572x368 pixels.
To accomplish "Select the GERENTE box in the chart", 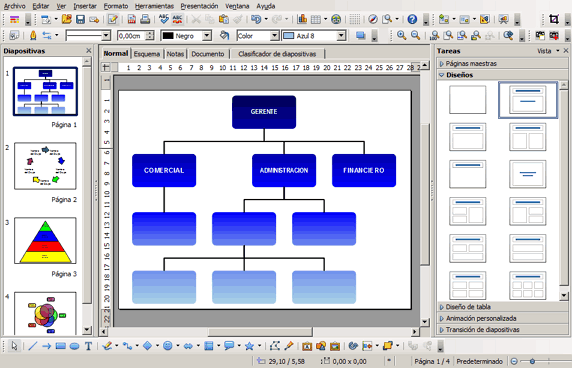I will tap(264, 112).
